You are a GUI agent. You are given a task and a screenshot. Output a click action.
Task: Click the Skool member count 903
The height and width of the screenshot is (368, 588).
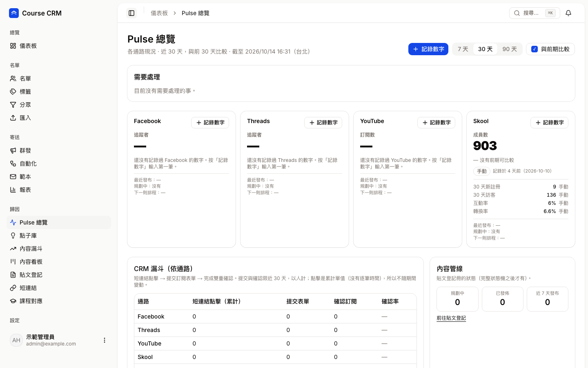(x=485, y=146)
